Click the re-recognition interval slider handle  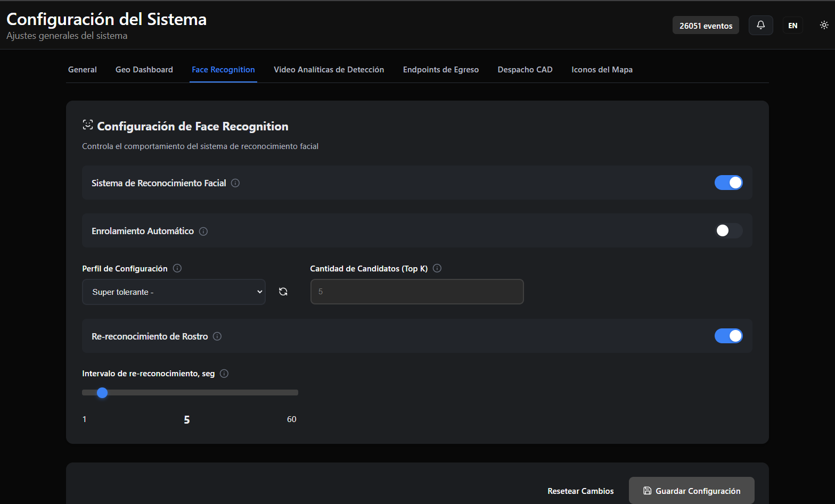pos(102,393)
